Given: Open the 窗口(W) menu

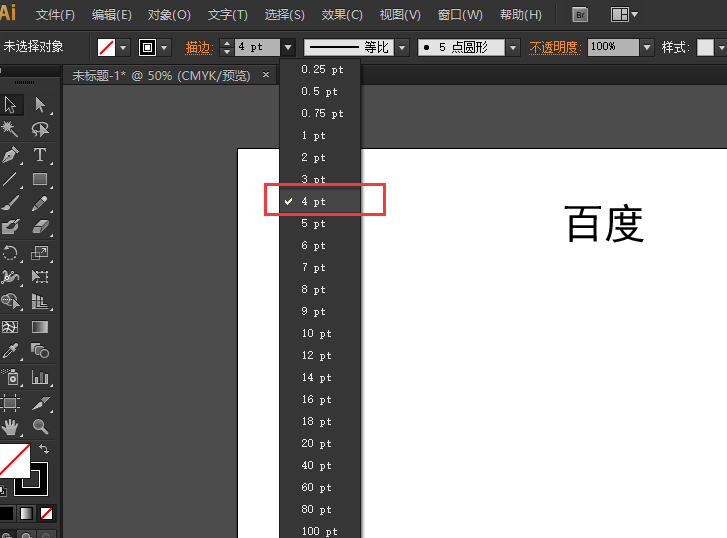Looking at the screenshot, I should (x=460, y=15).
